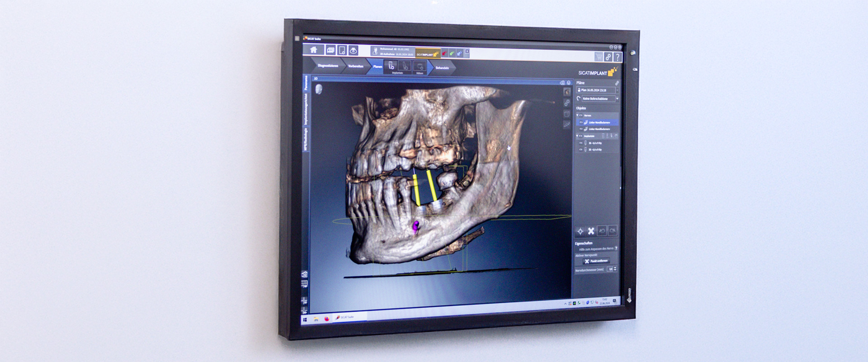The height and width of the screenshot is (362, 868).
Task: Click the delete X icon in object toolbar
Action: (x=591, y=231)
